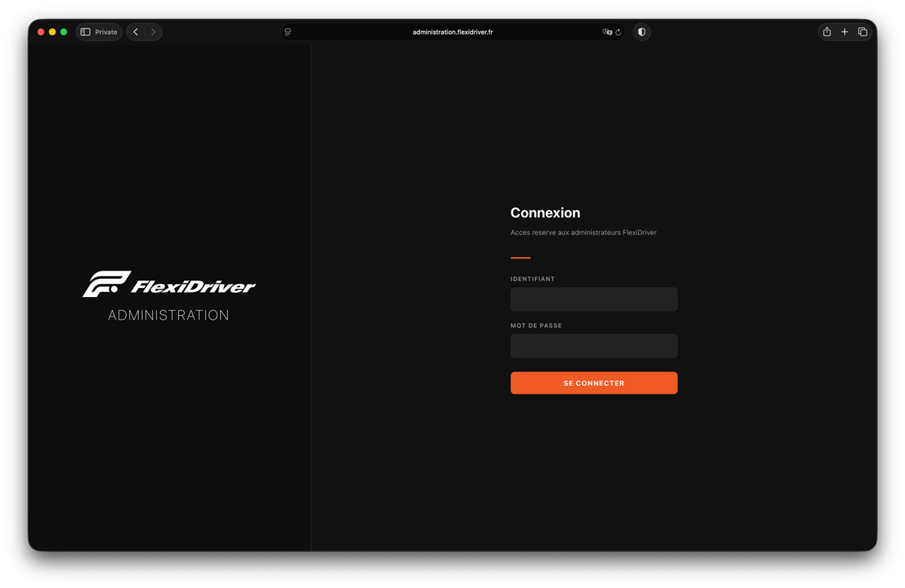Maximize the window with the green button
The image size is (905, 588).
[x=64, y=32]
